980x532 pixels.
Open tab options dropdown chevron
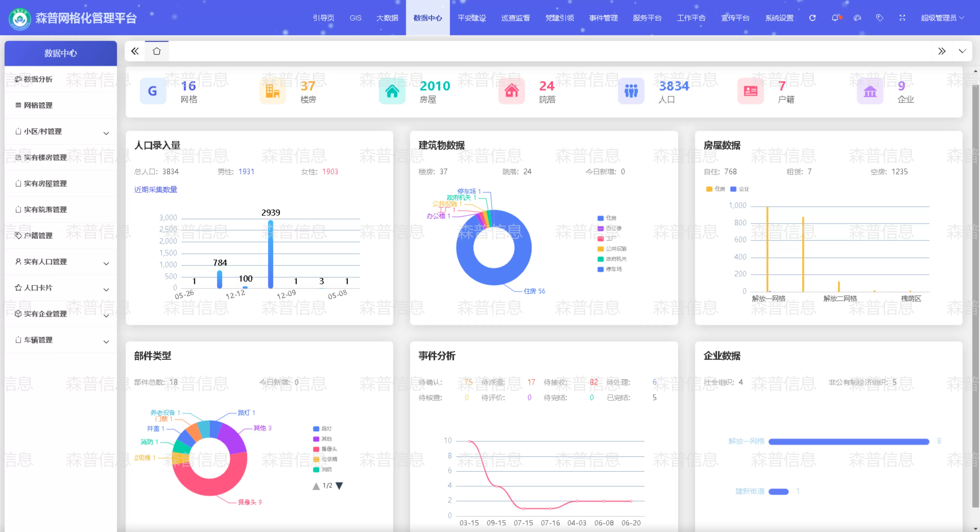pyautogui.click(x=962, y=51)
